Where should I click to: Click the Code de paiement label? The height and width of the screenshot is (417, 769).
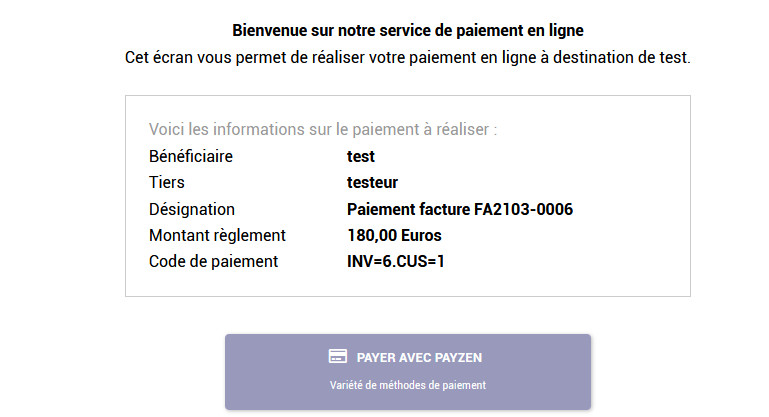tap(213, 261)
